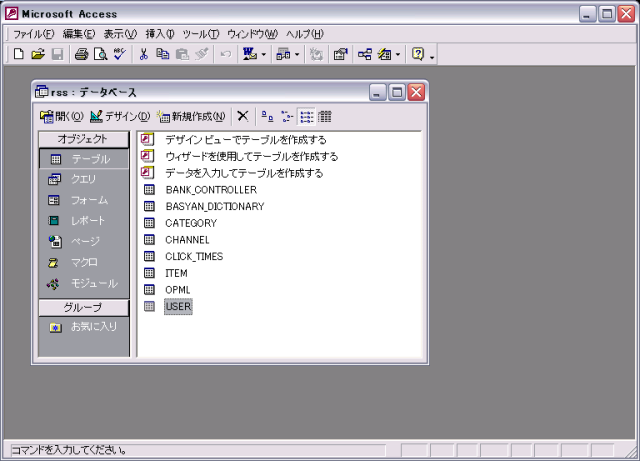Image resolution: width=640 pixels, height=461 pixels.
Task: Switch to Large Icons view
Action: pyautogui.click(x=267, y=116)
